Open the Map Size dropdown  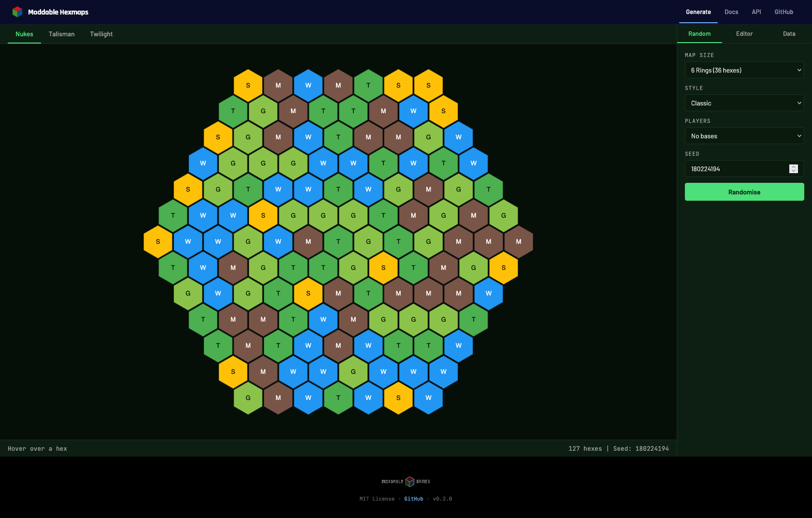744,70
